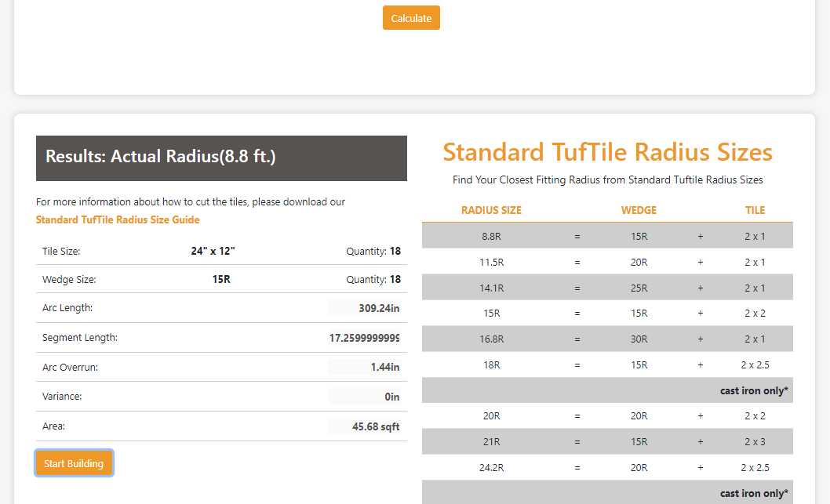The height and width of the screenshot is (504, 830).
Task: Click the 25R wedge cell
Action: coord(639,288)
